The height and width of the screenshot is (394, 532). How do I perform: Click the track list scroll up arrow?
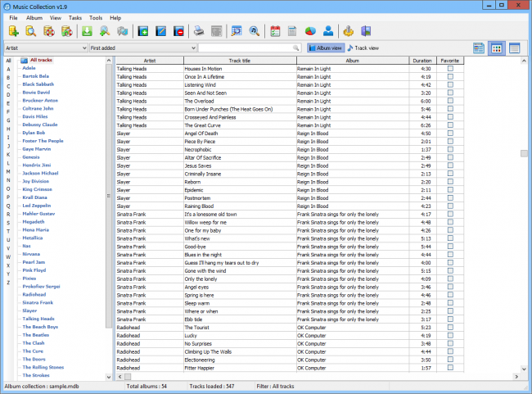tap(524, 61)
